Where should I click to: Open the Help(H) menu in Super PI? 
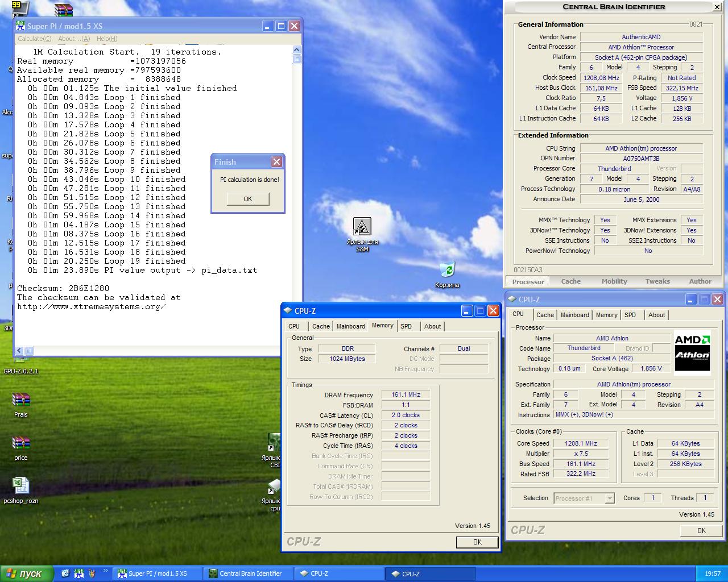pos(107,39)
